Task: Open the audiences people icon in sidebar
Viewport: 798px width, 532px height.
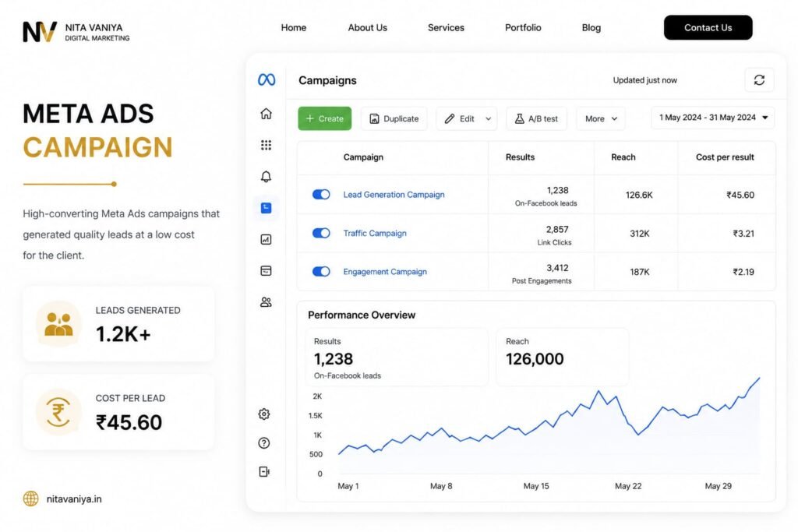Action: [266, 302]
